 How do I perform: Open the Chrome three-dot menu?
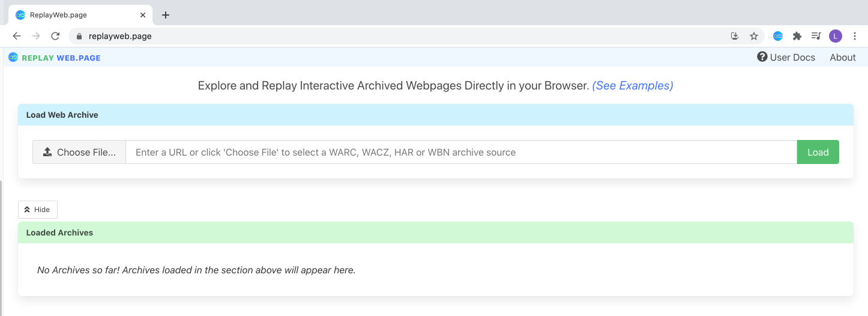pyautogui.click(x=855, y=36)
